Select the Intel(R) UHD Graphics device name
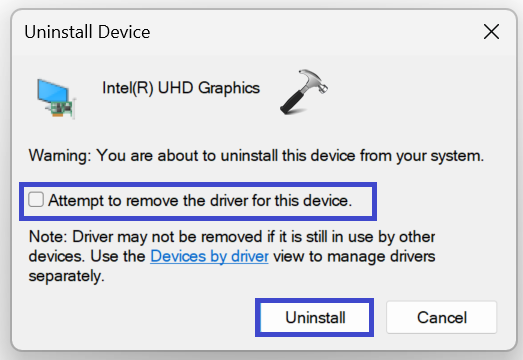Image resolution: width=523 pixels, height=360 pixels. pyautogui.click(x=181, y=88)
